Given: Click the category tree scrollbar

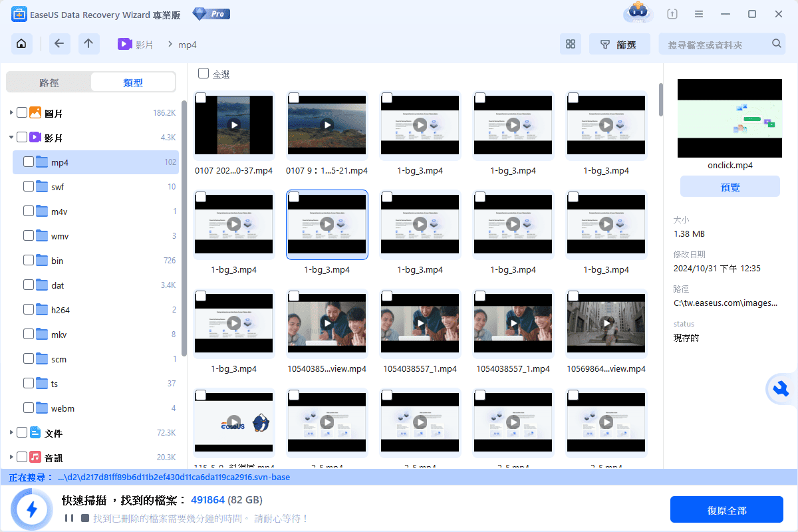Looking at the screenshot, I should (x=184, y=229).
